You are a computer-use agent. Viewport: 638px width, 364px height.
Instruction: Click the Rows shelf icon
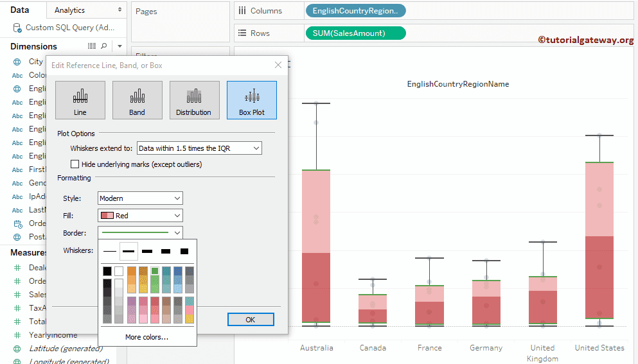[x=242, y=33]
